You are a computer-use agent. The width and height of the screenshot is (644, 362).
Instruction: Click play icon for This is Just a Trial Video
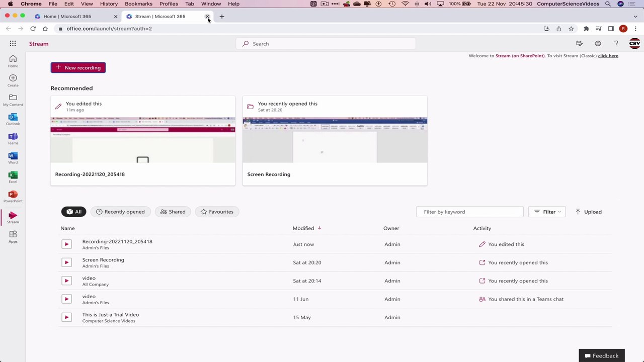point(66,317)
